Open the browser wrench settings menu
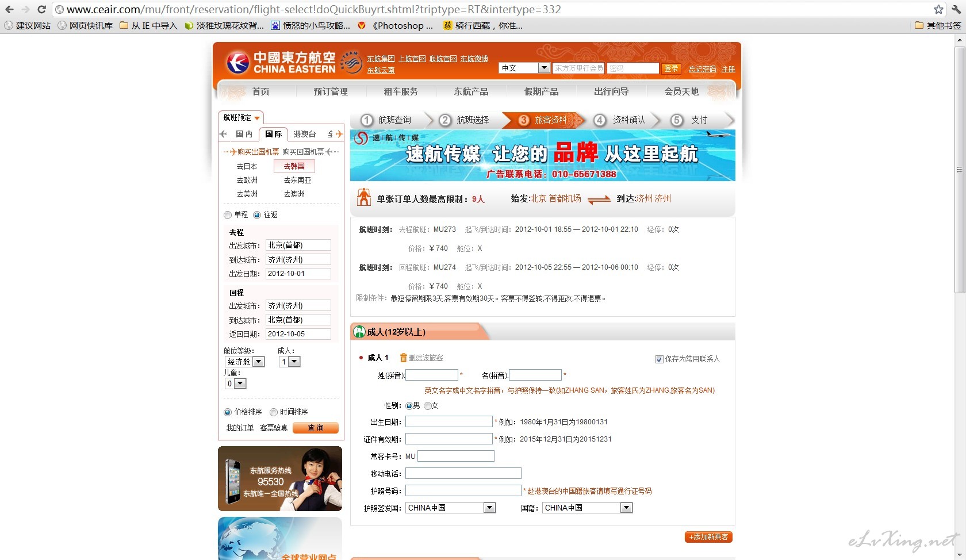Screen dimensions: 966x560 click(x=956, y=9)
